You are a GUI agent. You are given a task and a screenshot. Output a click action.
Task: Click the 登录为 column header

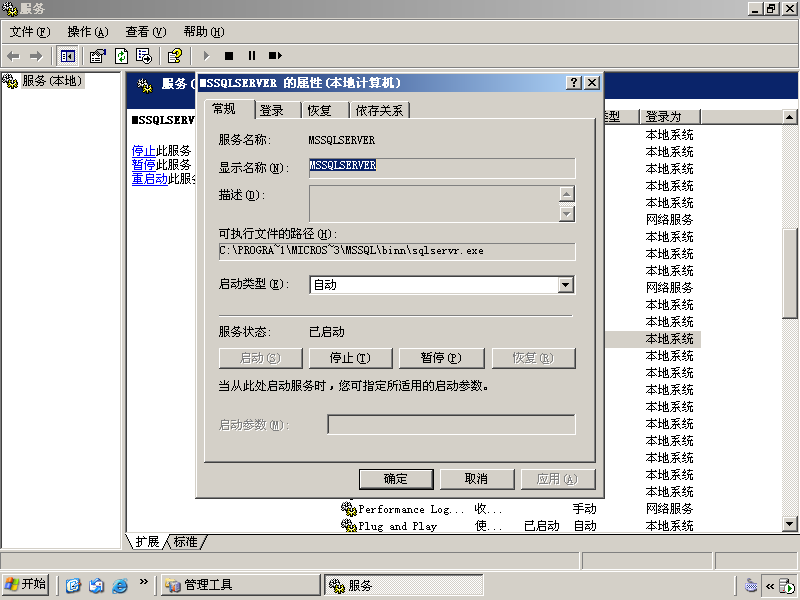tap(669, 117)
